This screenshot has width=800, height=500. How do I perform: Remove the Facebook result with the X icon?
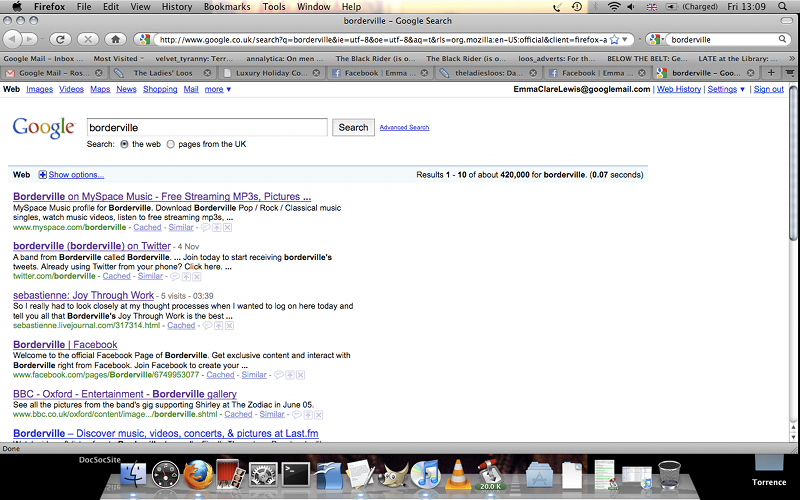tap(301, 375)
